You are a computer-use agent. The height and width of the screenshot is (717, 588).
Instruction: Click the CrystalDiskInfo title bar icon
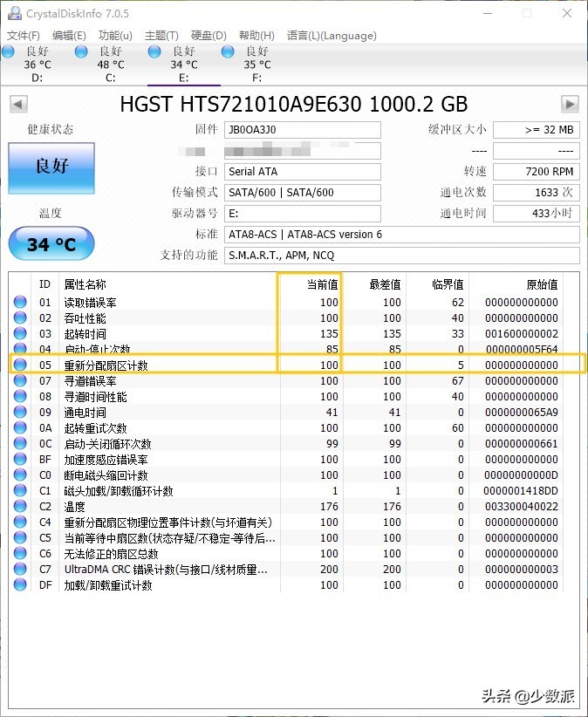tap(15, 13)
